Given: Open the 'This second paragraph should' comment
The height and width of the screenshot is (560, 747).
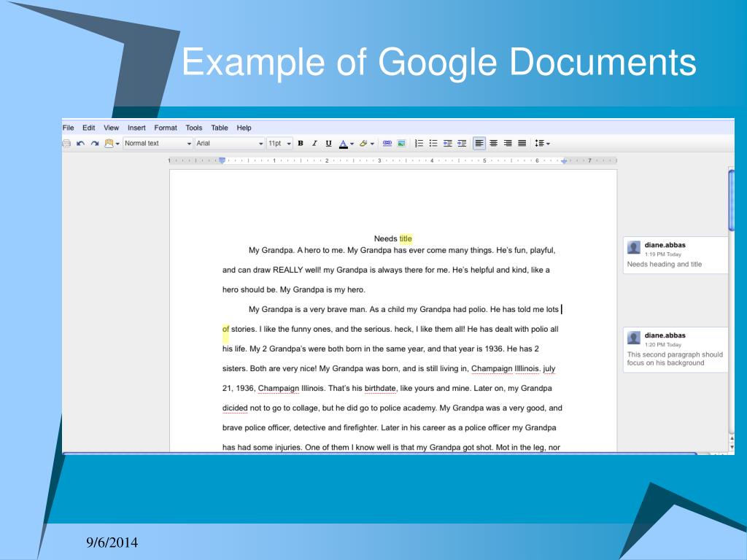Looking at the screenshot, I should 675,349.
